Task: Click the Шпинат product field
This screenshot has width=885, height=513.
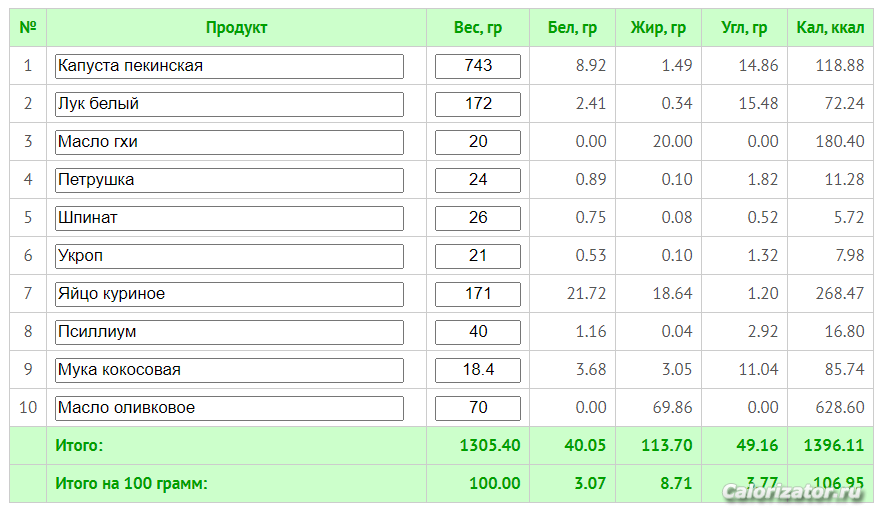Action: pyautogui.click(x=229, y=218)
